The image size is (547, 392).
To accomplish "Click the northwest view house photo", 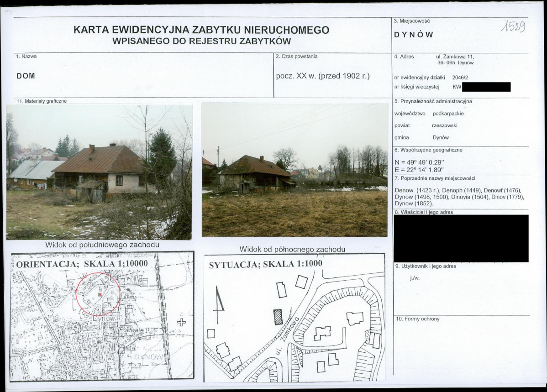I will pyautogui.click(x=295, y=169).
